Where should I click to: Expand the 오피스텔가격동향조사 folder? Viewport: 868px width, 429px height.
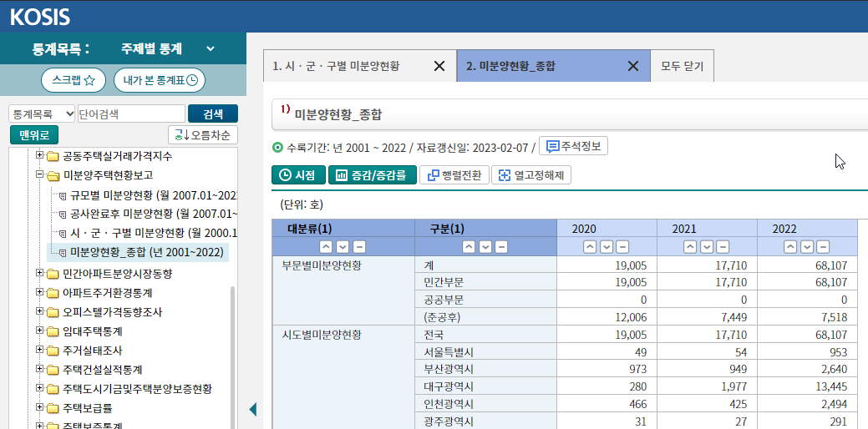click(x=39, y=312)
